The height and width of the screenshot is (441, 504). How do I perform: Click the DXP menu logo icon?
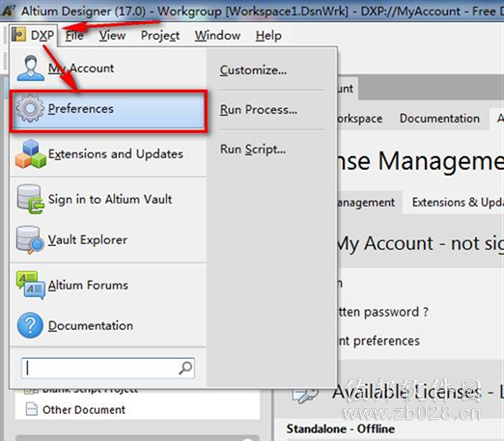[18, 34]
